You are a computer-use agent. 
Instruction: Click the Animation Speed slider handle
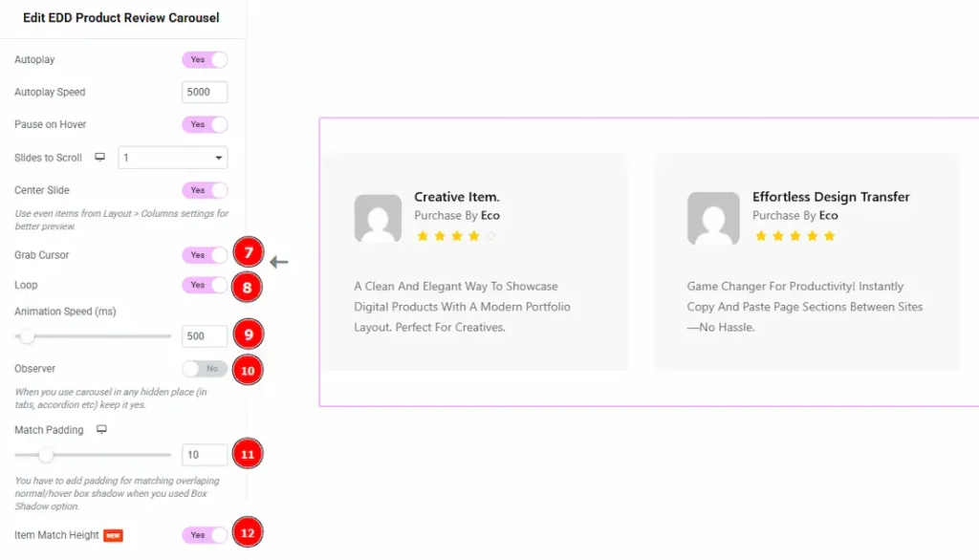coord(27,336)
